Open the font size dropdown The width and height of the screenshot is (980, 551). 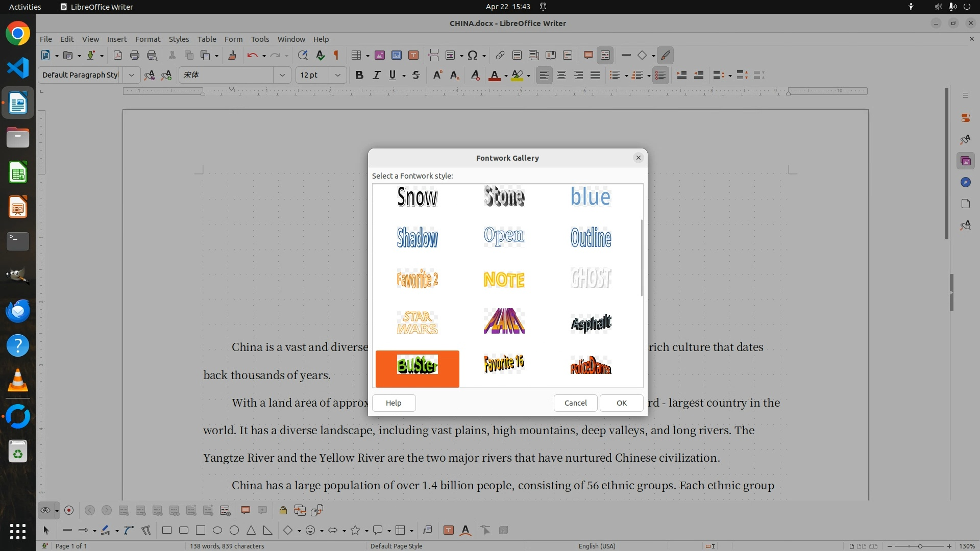(337, 75)
